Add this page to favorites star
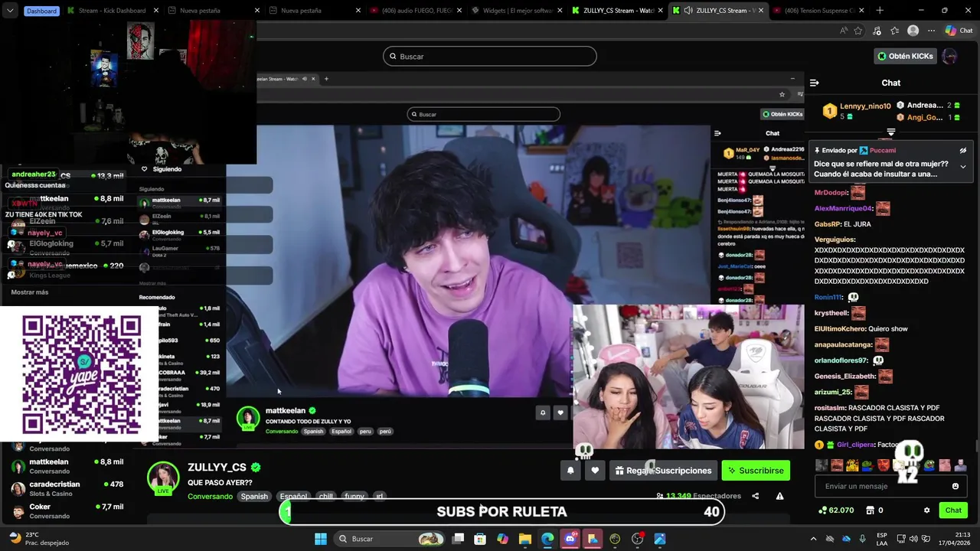 click(858, 31)
